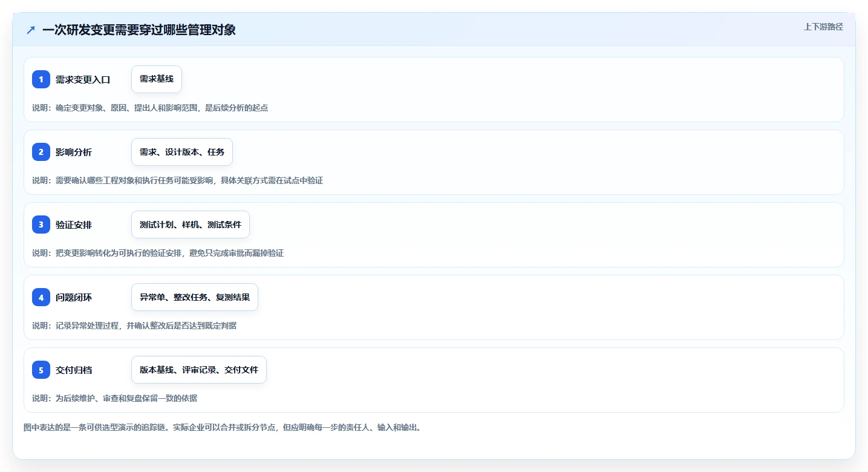Click the description starting 说明：确定变更对象
The width and height of the screenshot is (868, 472).
(x=150, y=108)
